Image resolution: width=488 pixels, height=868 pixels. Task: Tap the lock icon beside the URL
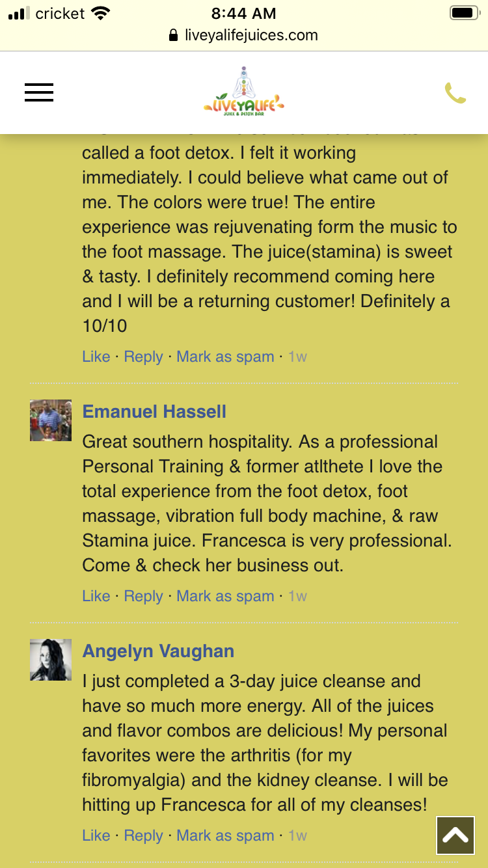tap(173, 35)
